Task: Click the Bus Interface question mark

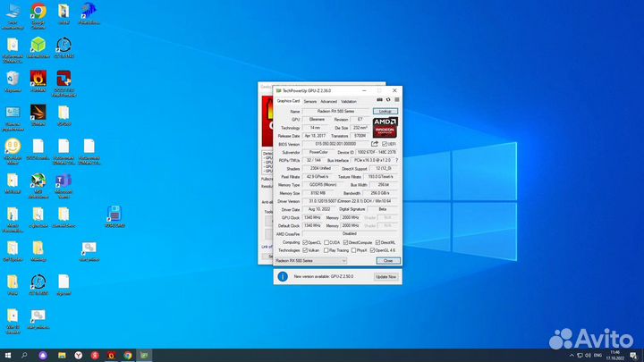Action: click(x=397, y=161)
